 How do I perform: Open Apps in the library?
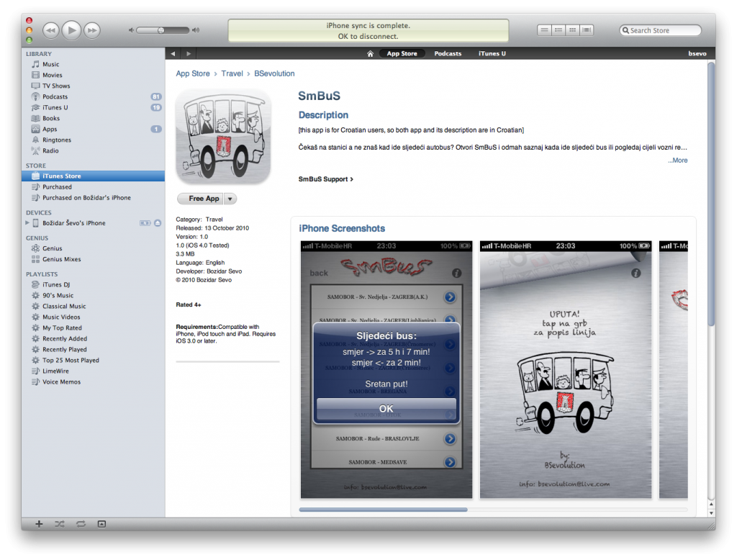[93, 130]
